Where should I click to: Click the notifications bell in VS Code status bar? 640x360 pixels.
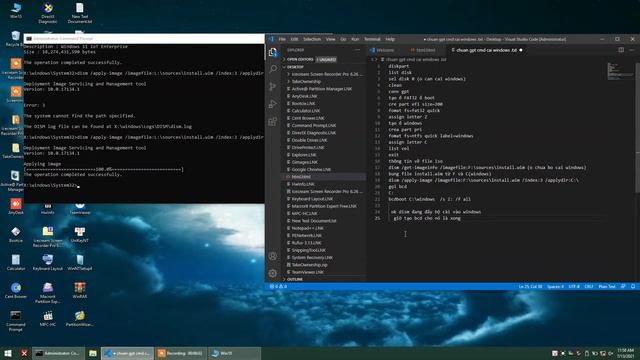(633, 287)
